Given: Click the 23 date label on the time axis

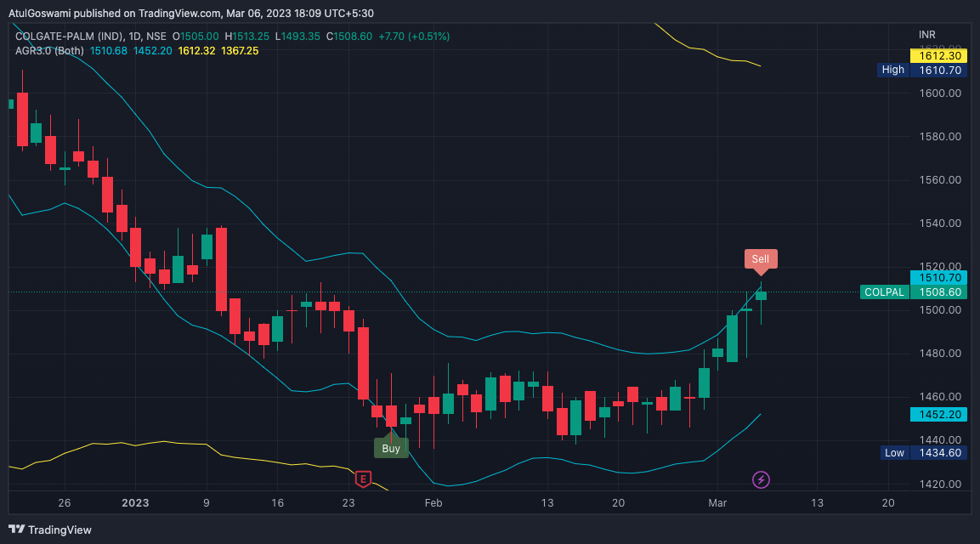Looking at the screenshot, I should pos(348,502).
